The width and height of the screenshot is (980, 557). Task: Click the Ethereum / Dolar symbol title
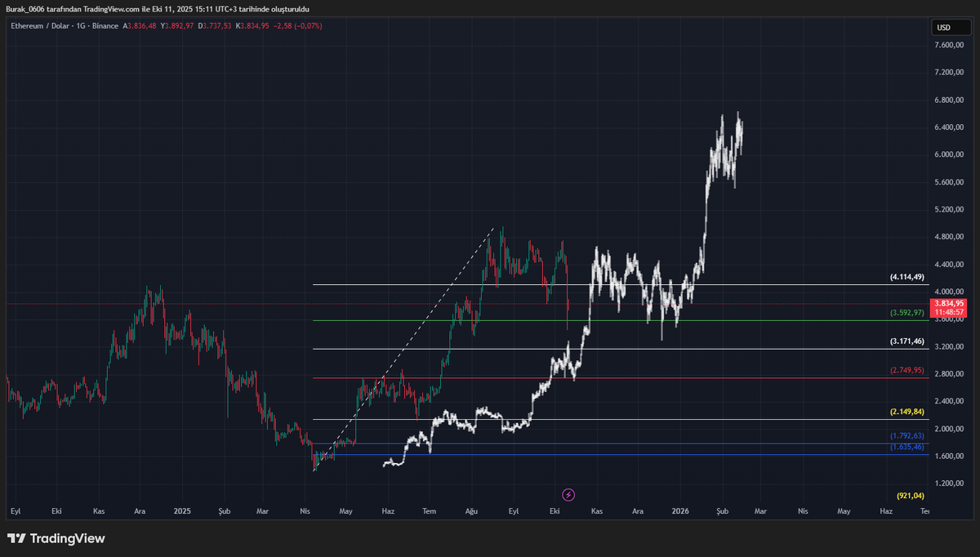point(39,26)
